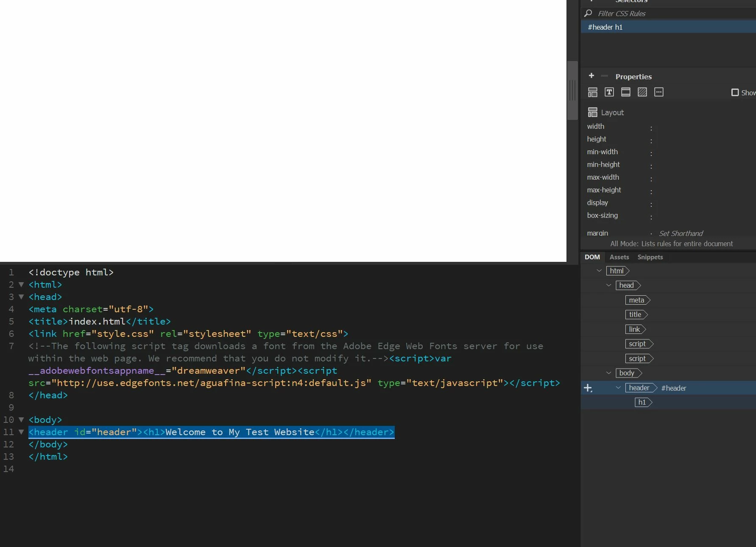This screenshot has height=547, width=756.
Task: Fold the head tag on code line 3
Action: (x=21, y=297)
